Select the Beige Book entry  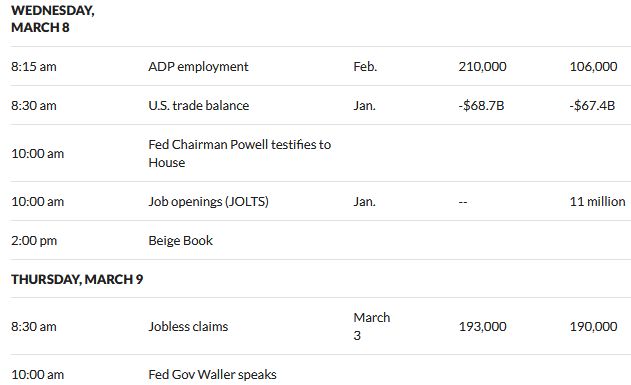[181, 240]
